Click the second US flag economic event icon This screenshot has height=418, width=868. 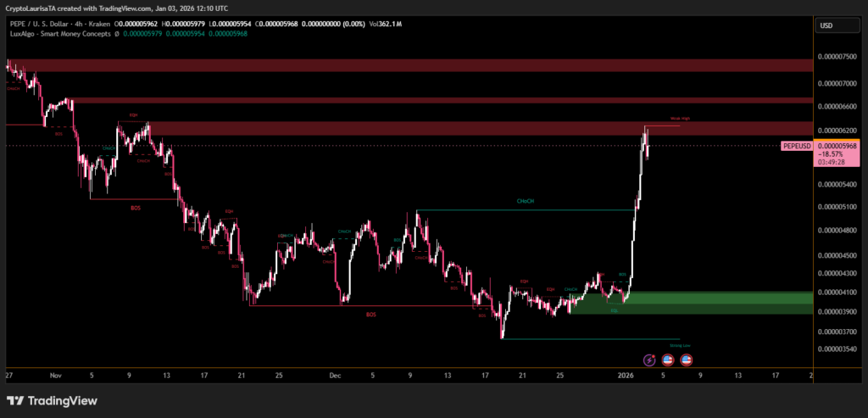click(686, 360)
